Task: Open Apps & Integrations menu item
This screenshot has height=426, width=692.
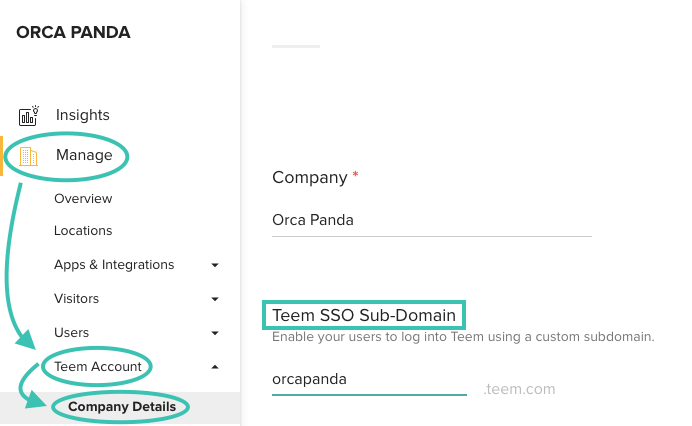Action: 114,264
